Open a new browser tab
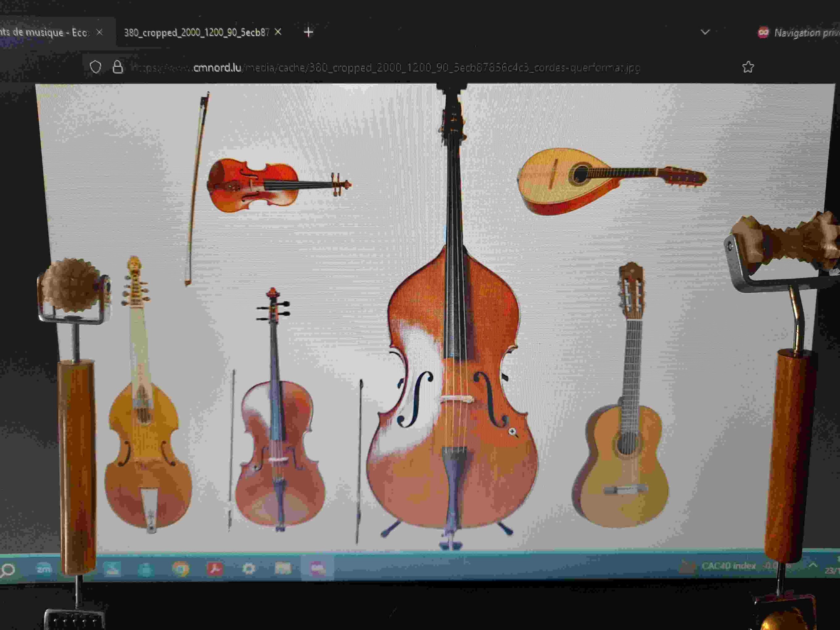The image size is (840, 630). (x=309, y=32)
